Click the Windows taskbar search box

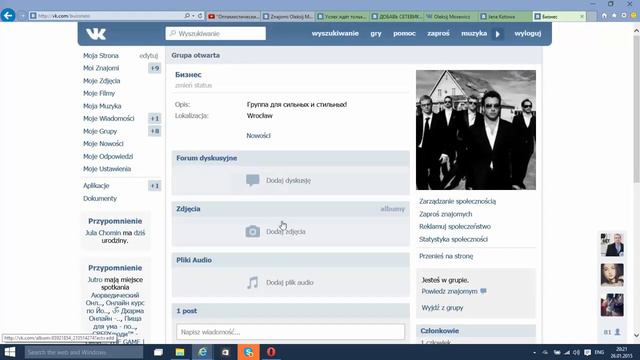click(x=84, y=352)
